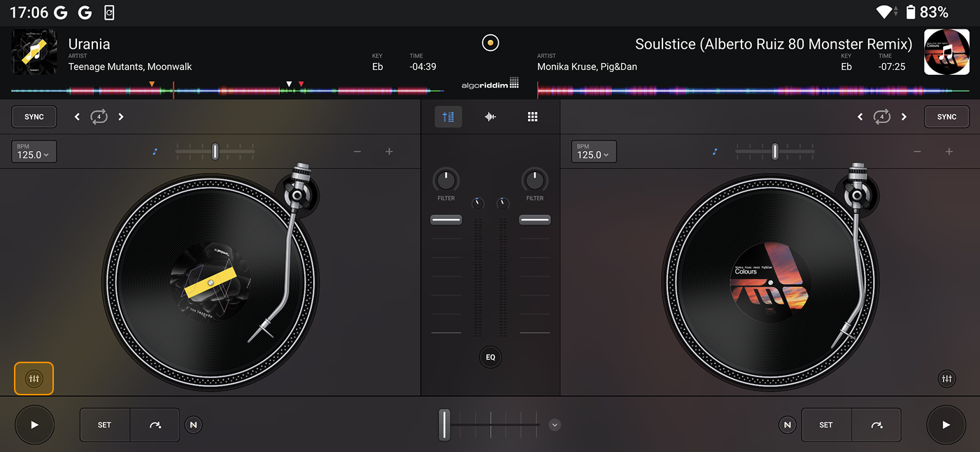The width and height of the screenshot is (980, 452).
Task: Enable SYNC on the right deck
Action: tap(946, 116)
